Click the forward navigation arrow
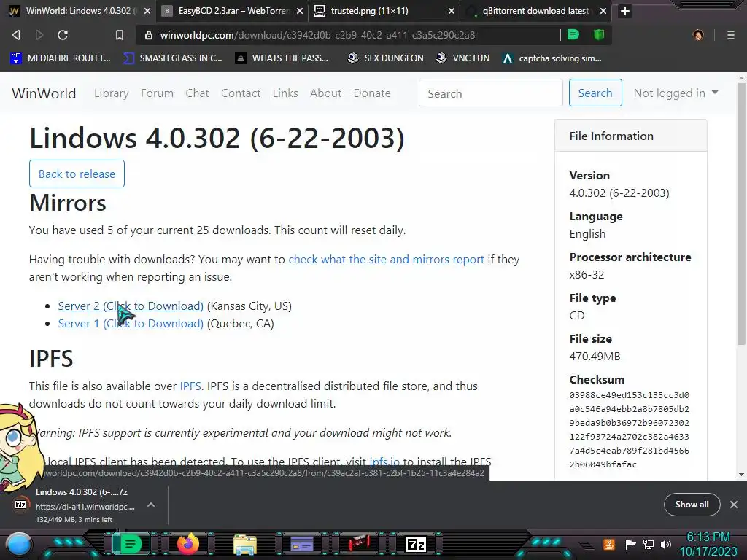The height and width of the screenshot is (560, 747). (39, 35)
